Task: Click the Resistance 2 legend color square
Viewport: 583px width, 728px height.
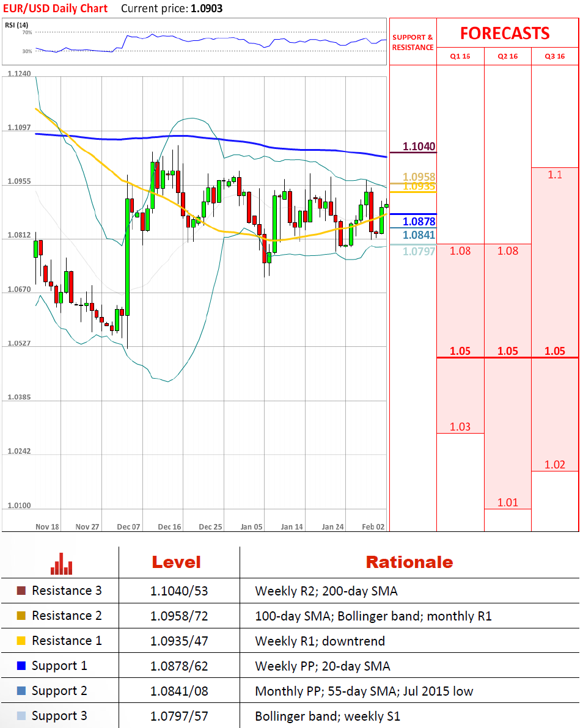Action: (x=21, y=616)
